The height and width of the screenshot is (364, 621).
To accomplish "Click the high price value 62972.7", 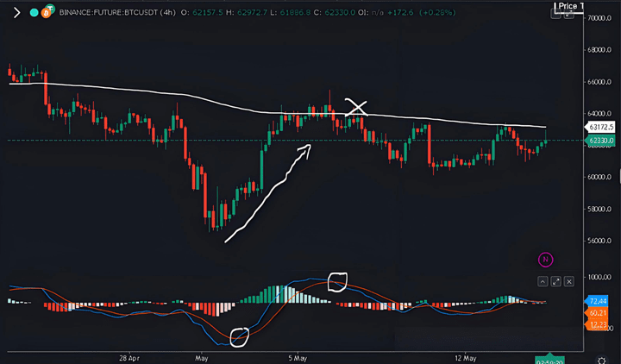I will tap(252, 13).
